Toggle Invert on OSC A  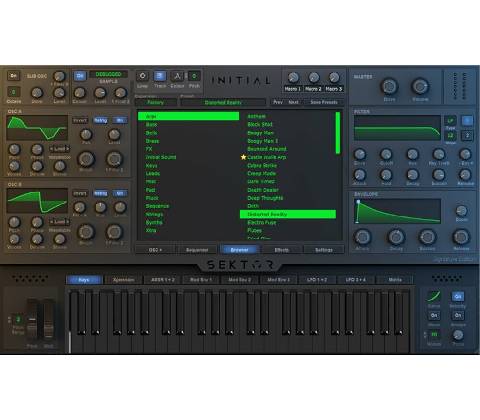[x=80, y=120]
